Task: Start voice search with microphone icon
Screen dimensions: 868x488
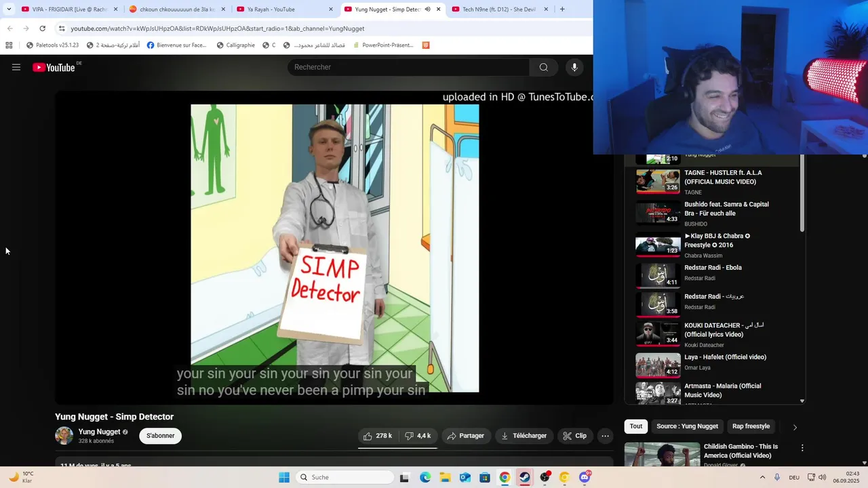Action: click(574, 67)
